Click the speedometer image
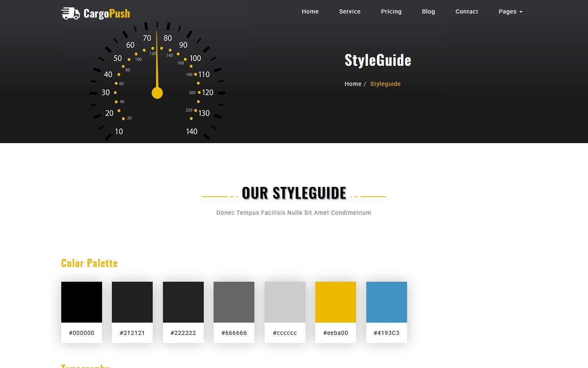Viewport: 588px width, 368px height. point(157,81)
